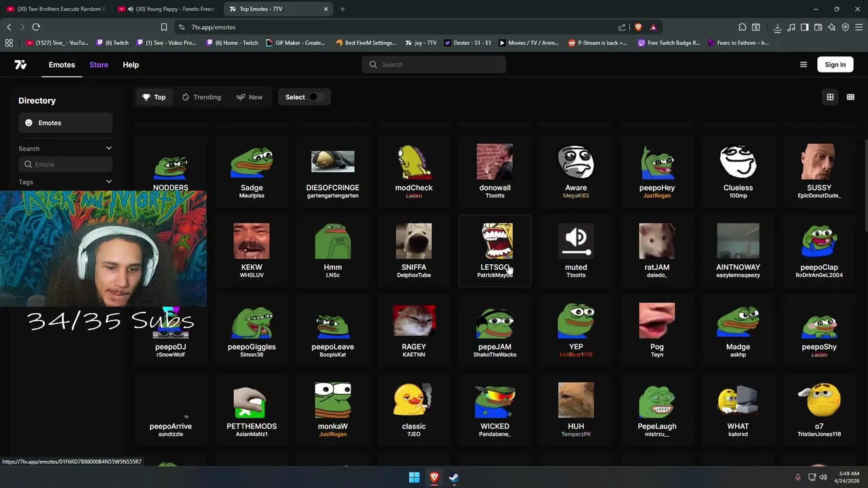Open the Brave VPN shield icon

[846, 27]
